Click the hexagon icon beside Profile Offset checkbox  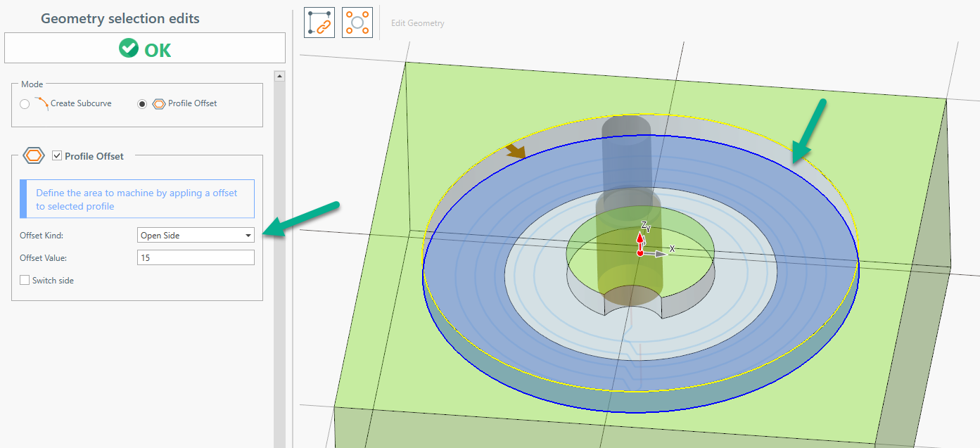34,156
